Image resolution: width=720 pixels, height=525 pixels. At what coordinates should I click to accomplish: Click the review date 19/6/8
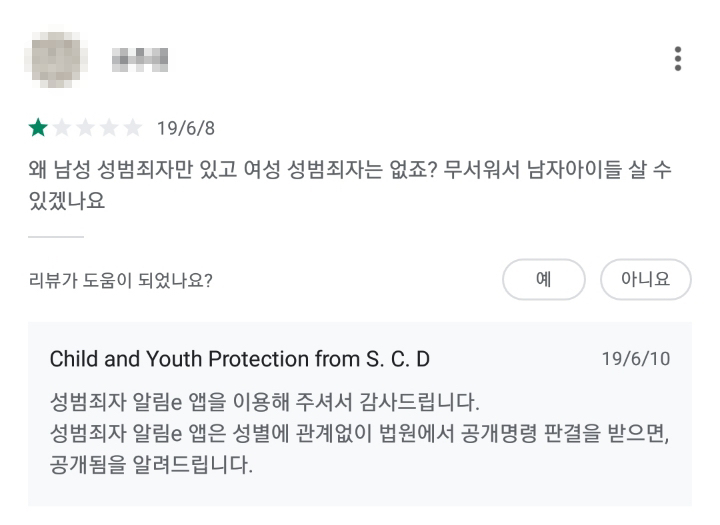186,128
